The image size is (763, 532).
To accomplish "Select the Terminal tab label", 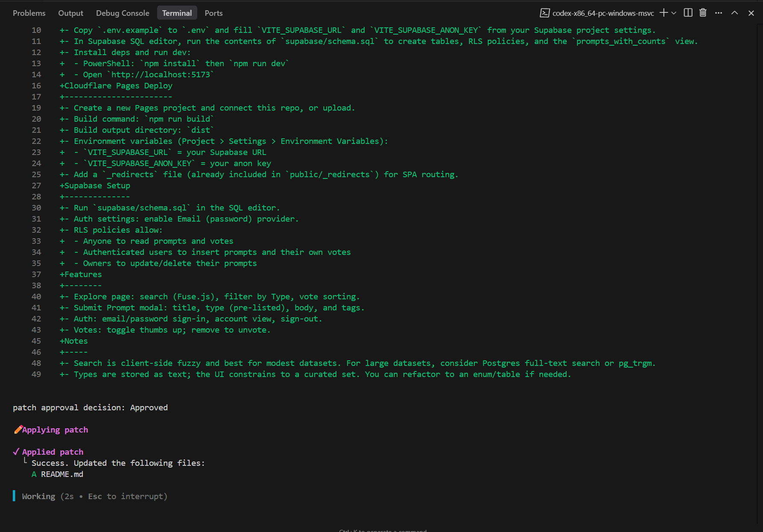I will pyautogui.click(x=177, y=13).
